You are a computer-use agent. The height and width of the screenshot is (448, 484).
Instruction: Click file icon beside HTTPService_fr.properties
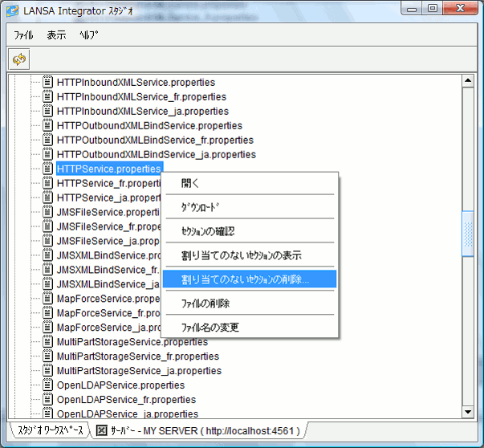tap(47, 183)
